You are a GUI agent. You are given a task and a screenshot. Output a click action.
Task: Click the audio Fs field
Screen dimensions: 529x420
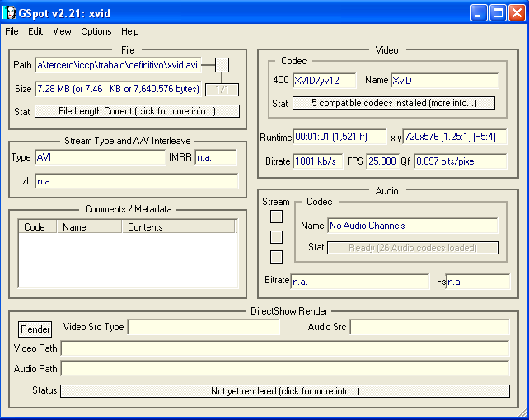pos(478,282)
